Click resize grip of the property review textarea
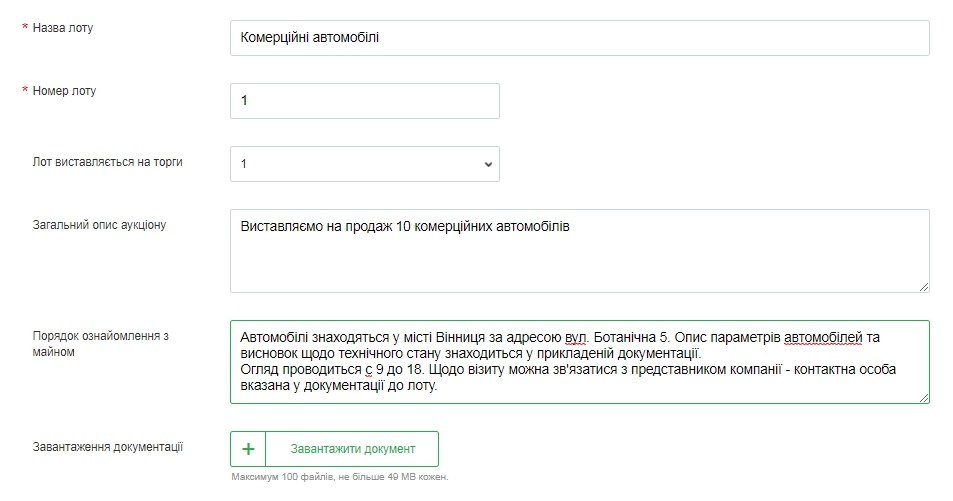Viewport: 953px width, 501px height. point(924,398)
